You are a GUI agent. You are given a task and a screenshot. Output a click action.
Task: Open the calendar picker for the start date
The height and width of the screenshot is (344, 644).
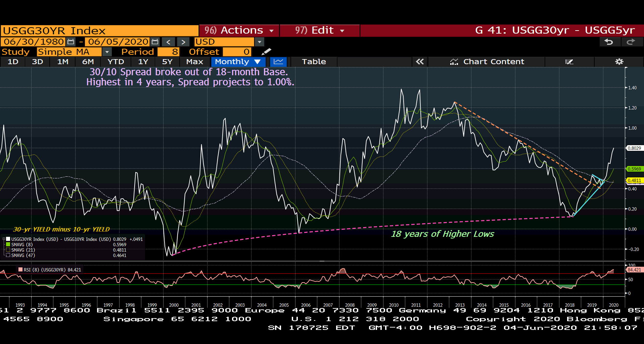click(70, 42)
